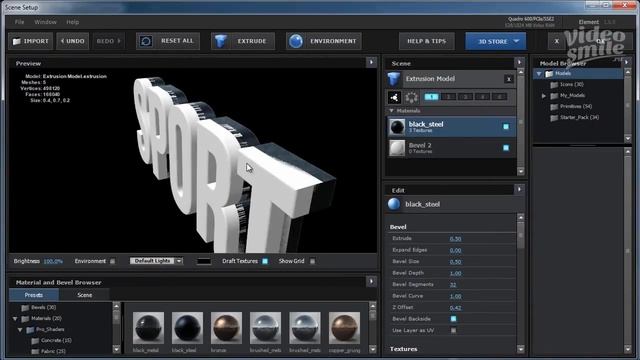The height and width of the screenshot is (360, 640).
Task: Toggle black_steel material visibility checkbox
Action: 506,127
